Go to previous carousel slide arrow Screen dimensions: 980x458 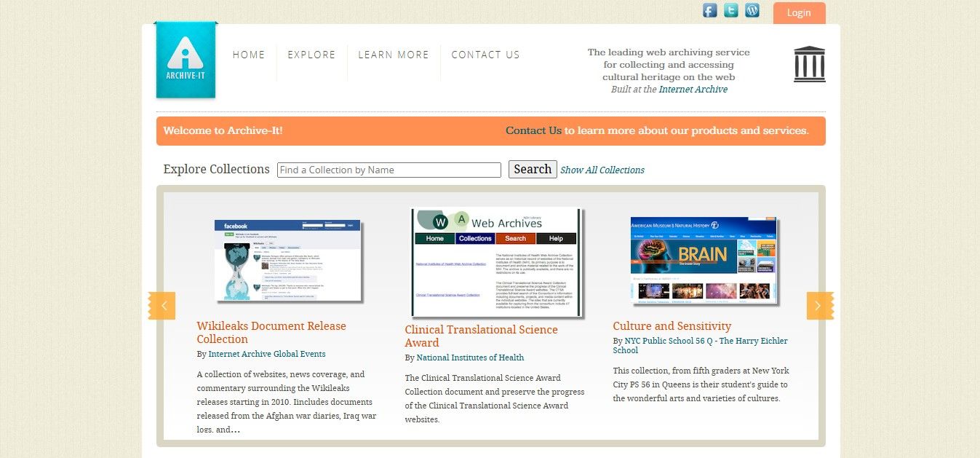[x=162, y=306]
